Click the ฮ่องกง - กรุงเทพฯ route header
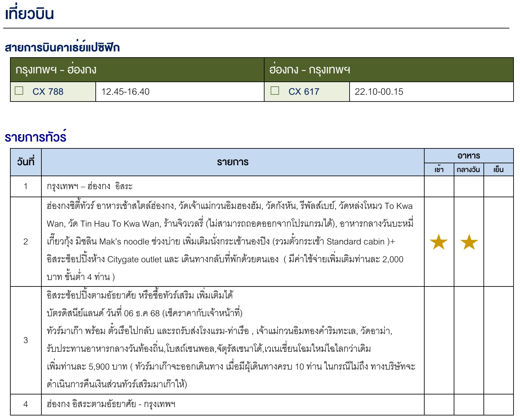This screenshot has height=420, width=520. click(x=309, y=70)
